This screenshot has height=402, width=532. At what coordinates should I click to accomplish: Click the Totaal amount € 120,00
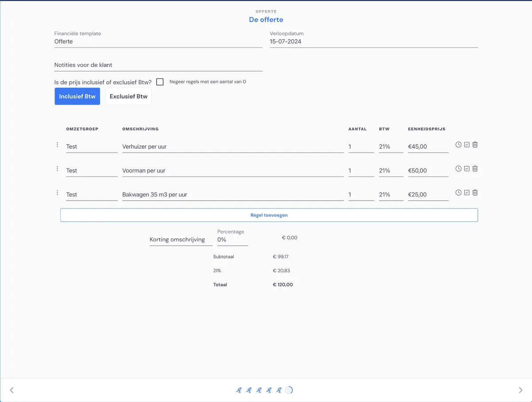click(283, 285)
